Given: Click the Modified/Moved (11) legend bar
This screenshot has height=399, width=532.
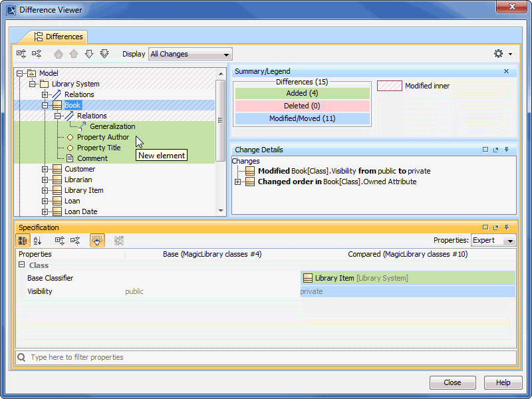Looking at the screenshot, I should click(x=302, y=118).
